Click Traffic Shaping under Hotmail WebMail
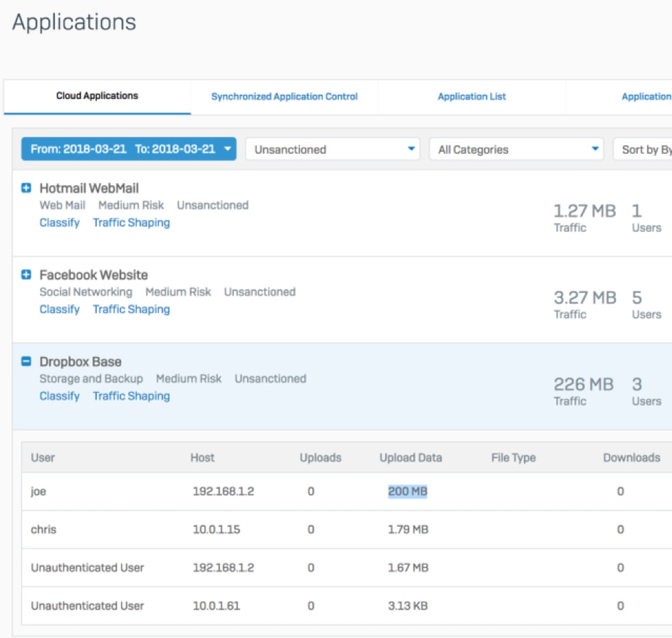The width and height of the screenshot is (672, 638). tap(131, 223)
